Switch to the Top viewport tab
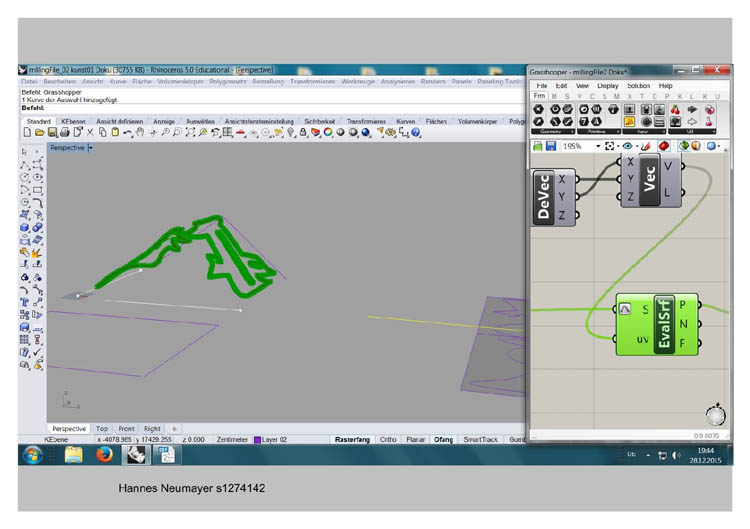The image size is (750, 529). click(101, 429)
